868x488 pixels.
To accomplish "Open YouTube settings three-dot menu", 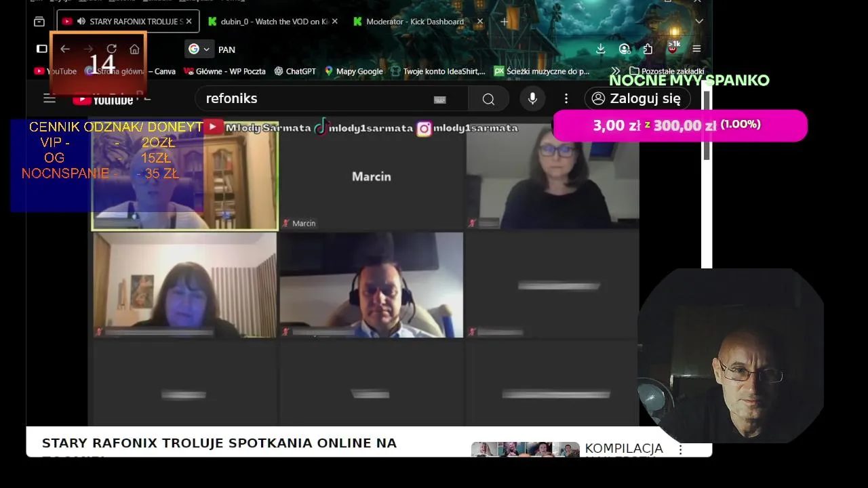I will click(x=566, y=99).
